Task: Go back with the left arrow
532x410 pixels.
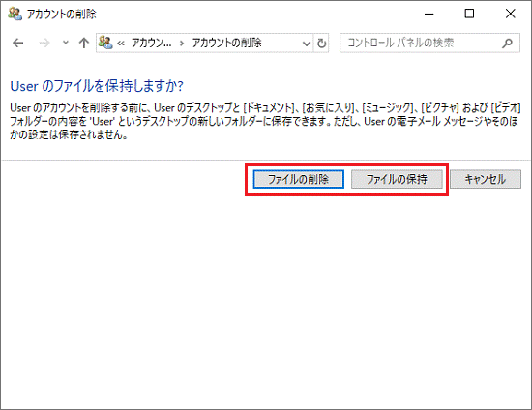Action: click(18, 44)
